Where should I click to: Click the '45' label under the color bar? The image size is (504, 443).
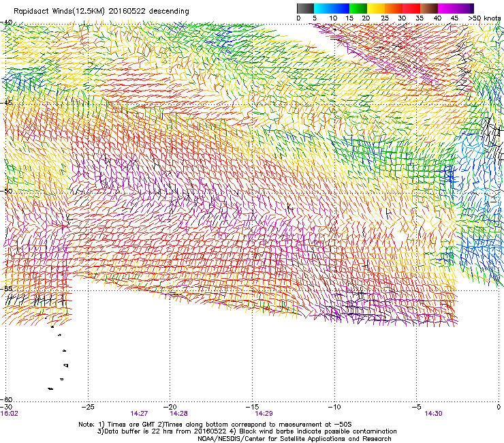tap(454, 18)
